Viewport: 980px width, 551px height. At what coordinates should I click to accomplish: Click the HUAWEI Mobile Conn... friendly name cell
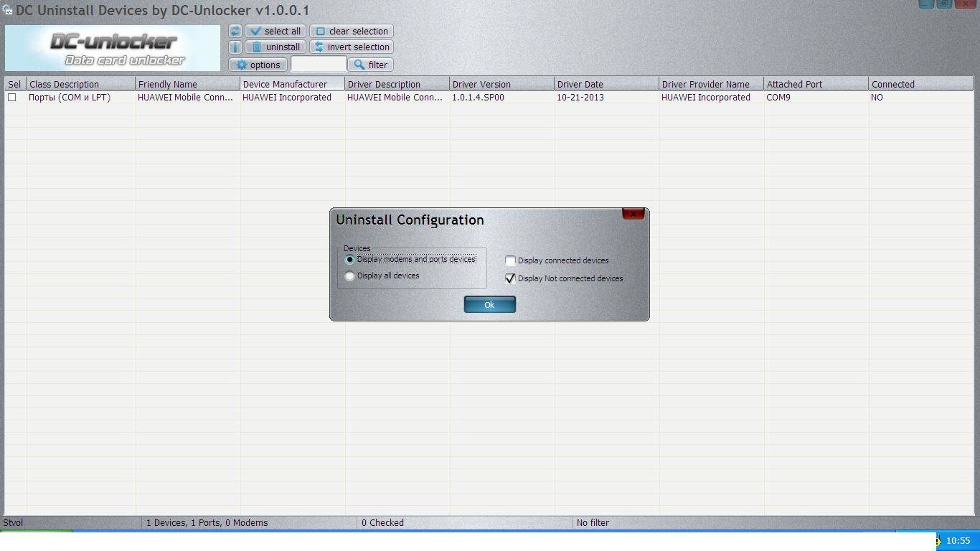coord(188,98)
